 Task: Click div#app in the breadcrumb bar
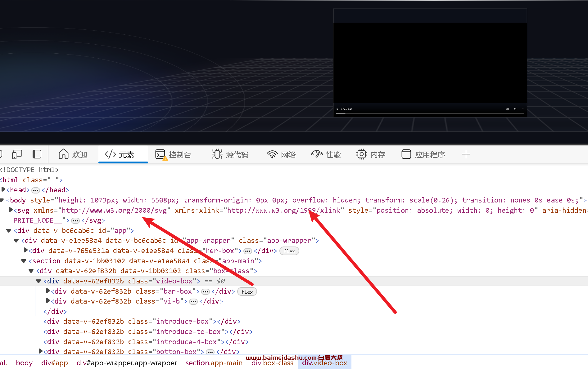coord(55,362)
